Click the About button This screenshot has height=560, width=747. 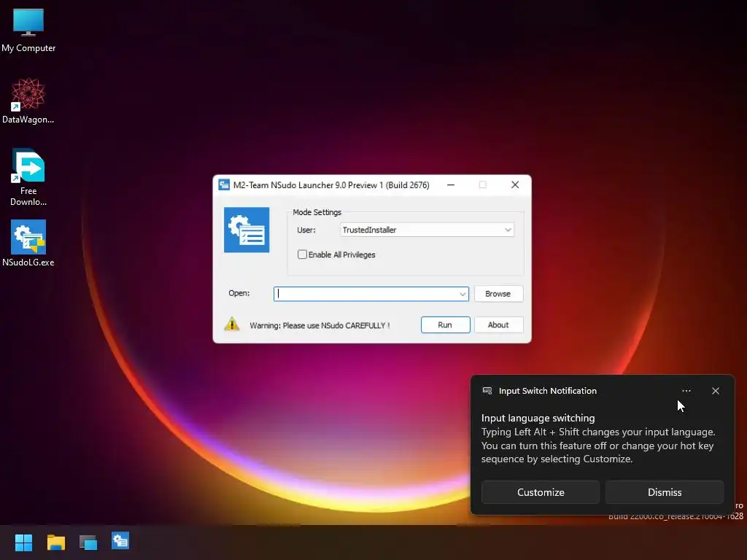point(498,324)
